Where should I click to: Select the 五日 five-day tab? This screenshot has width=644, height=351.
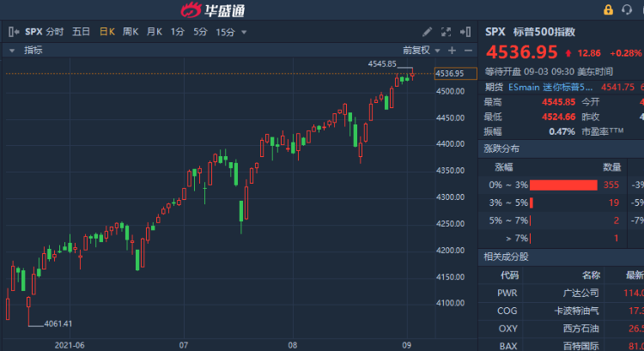click(x=81, y=32)
